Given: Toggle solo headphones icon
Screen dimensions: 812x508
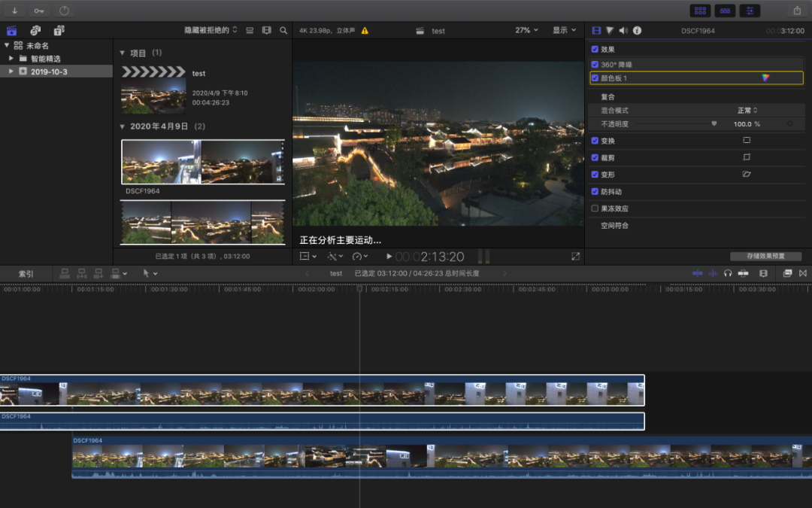Looking at the screenshot, I should pos(728,273).
